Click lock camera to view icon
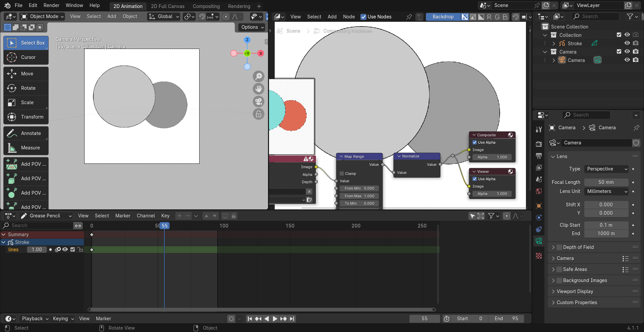The height and width of the screenshot is (332, 644). (x=259, y=114)
